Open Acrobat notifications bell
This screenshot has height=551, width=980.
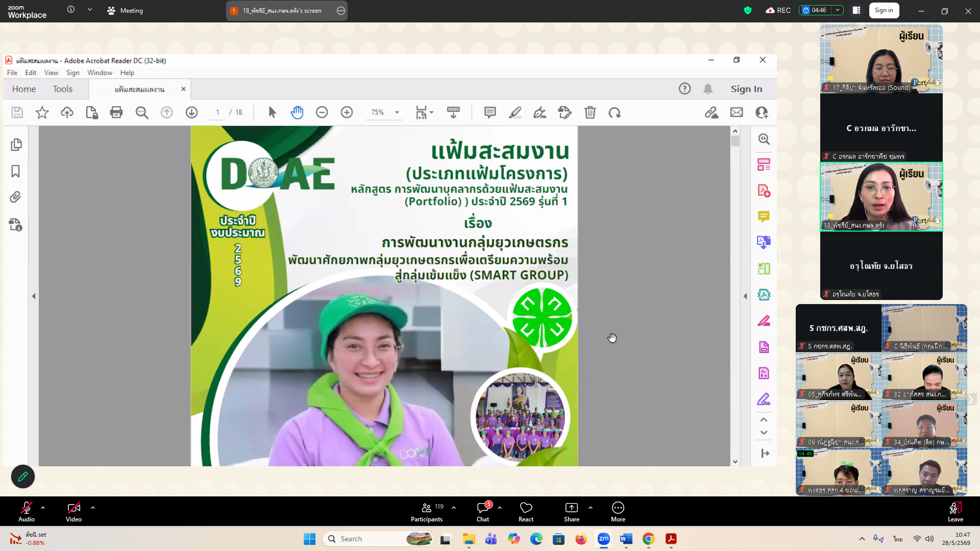click(708, 89)
